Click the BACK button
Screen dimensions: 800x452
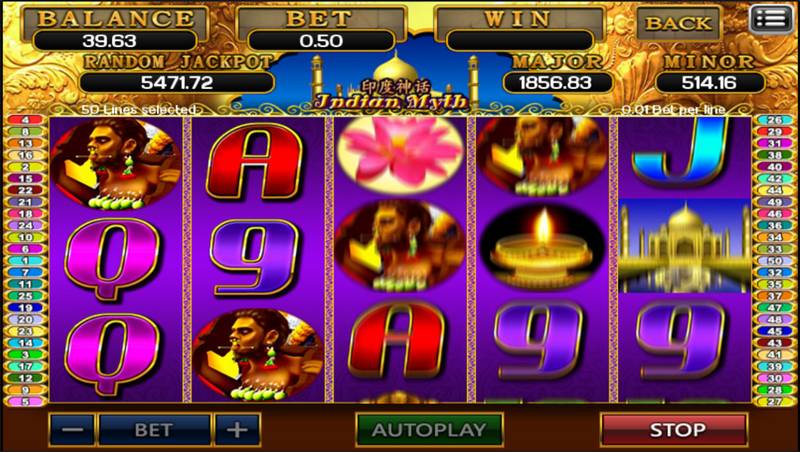coord(678,23)
